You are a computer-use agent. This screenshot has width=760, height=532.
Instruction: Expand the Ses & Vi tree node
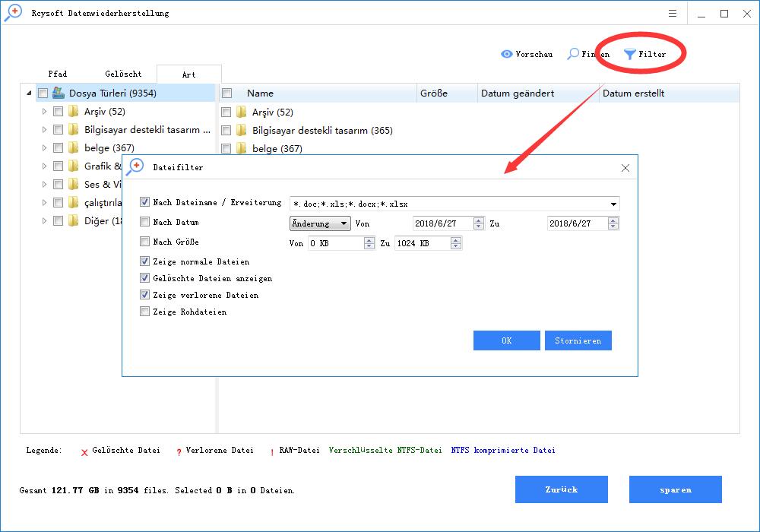[44, 184]
